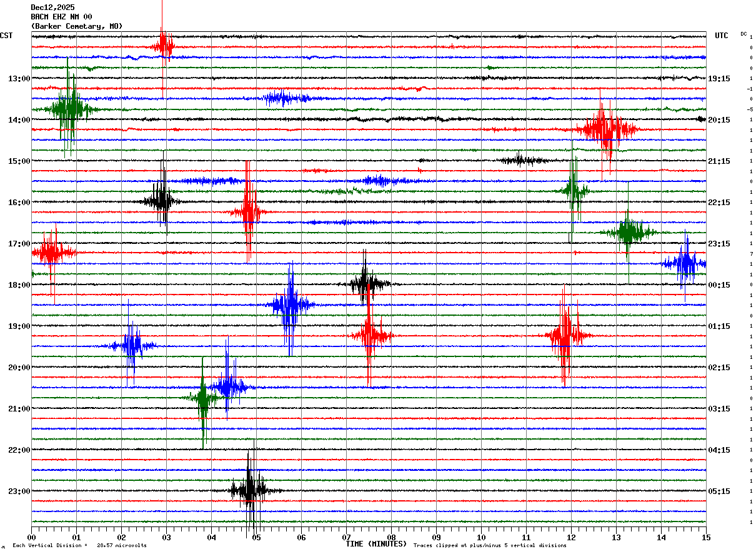Select the 15:00 CST time label
This screenshot has height=554, width=756.
pos(19,161)
